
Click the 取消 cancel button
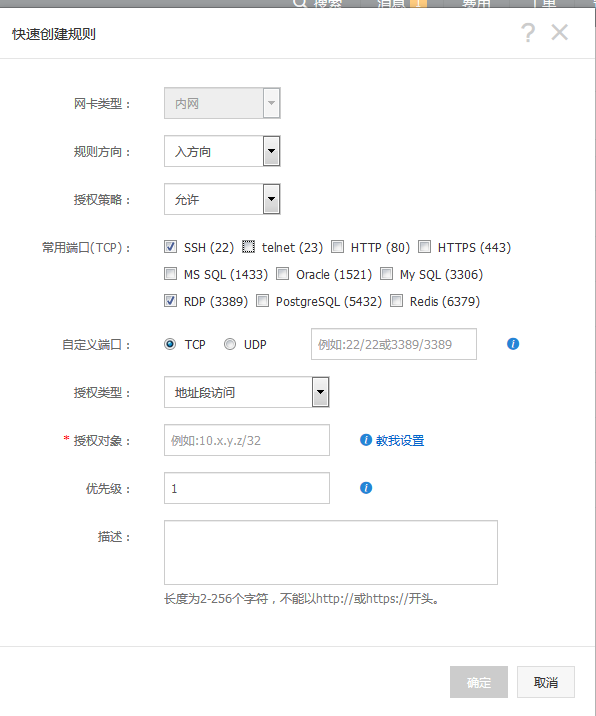pos(546,682)
